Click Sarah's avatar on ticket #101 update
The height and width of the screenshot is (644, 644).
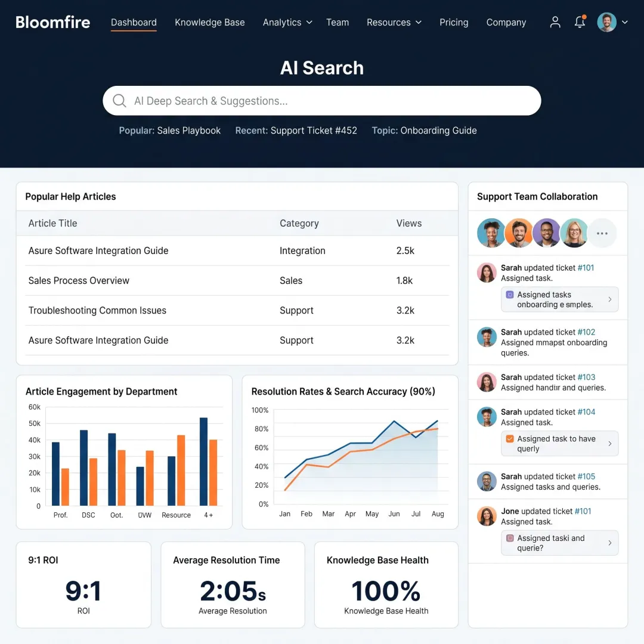[487, 273]
